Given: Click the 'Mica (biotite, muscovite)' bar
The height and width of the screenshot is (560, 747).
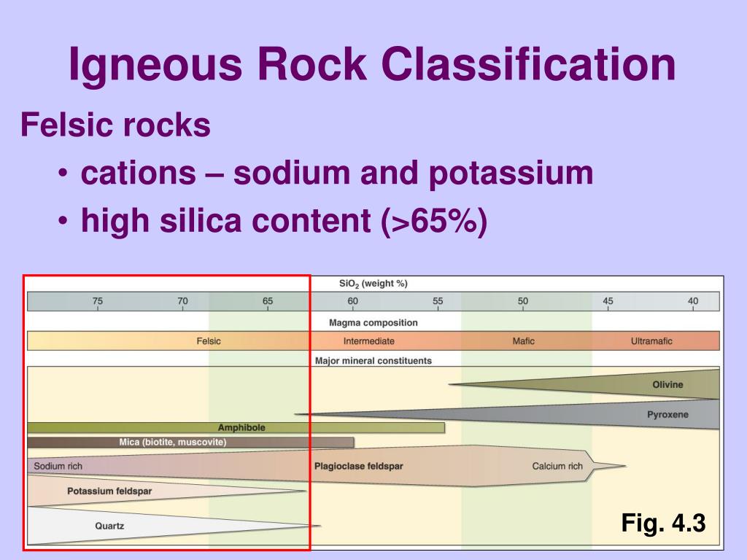Looking at the screenshot, I should [190, 443].
